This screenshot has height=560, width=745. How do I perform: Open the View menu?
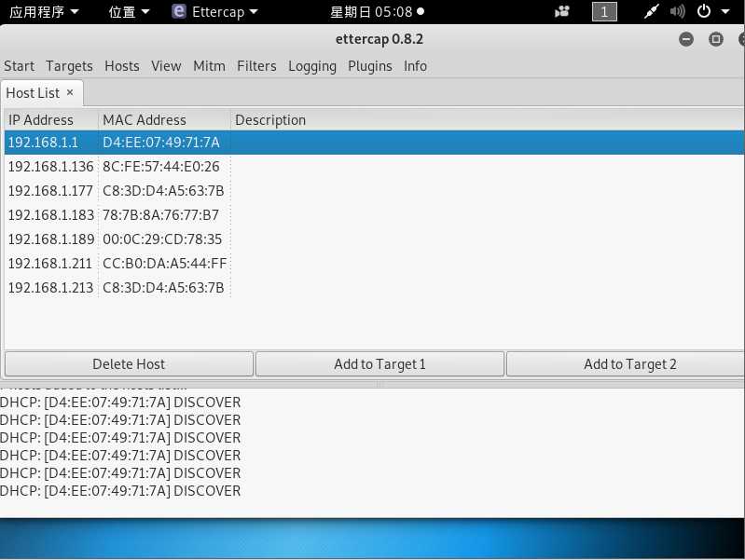pyautogui.click(x=166, y=66)
